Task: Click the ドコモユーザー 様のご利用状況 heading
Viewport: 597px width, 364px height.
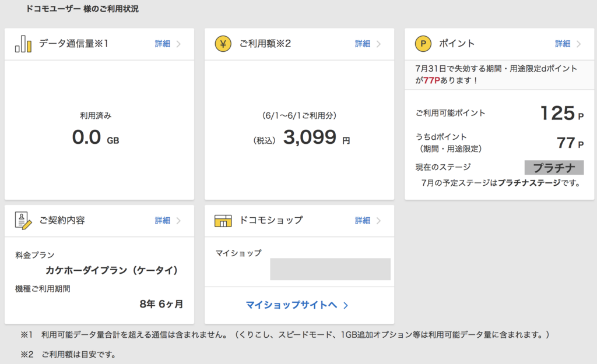Action: (82, 9)
